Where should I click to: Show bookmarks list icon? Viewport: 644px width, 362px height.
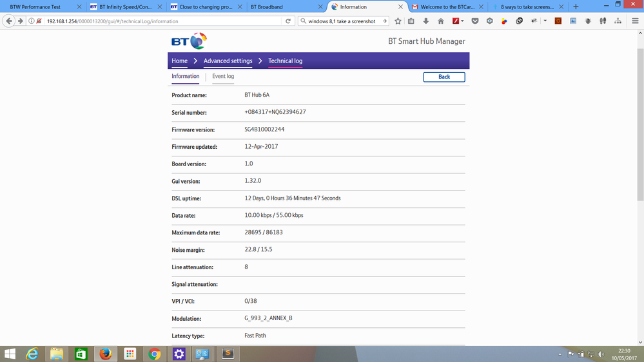coord(411,21)
